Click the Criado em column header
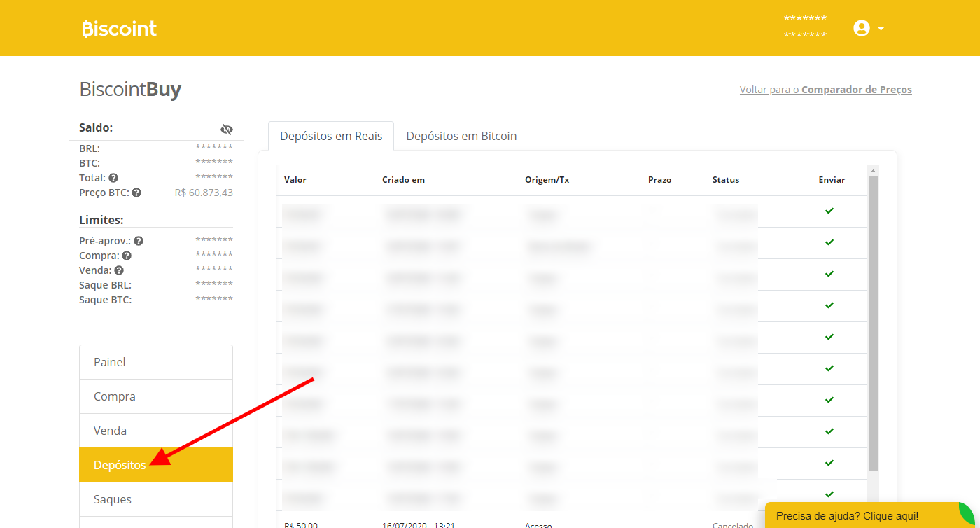 click(x=403, y=180)
